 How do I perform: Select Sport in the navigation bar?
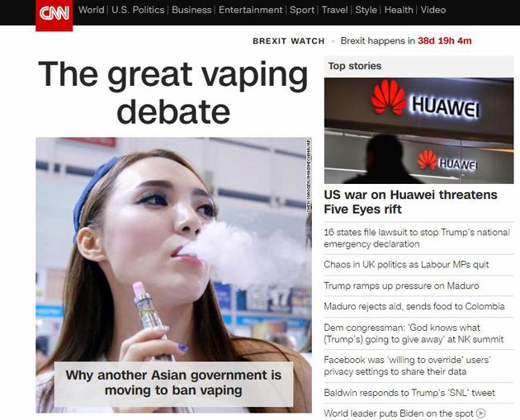click(x=302, y=10)
